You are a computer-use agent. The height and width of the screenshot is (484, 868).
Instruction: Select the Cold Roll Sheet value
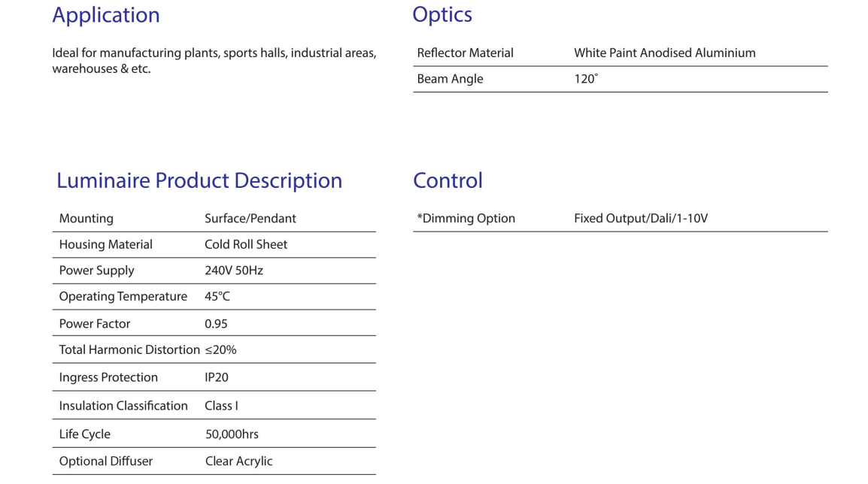pos(246,245)
